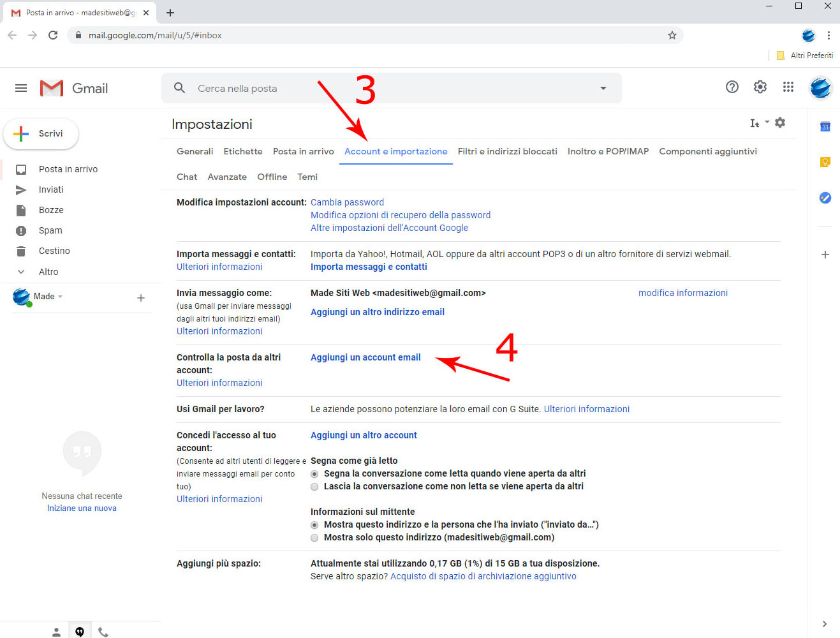Screen dimensions: 840x638
Task: Open the contacts person icon at the bottom
Action: [56, 632]
